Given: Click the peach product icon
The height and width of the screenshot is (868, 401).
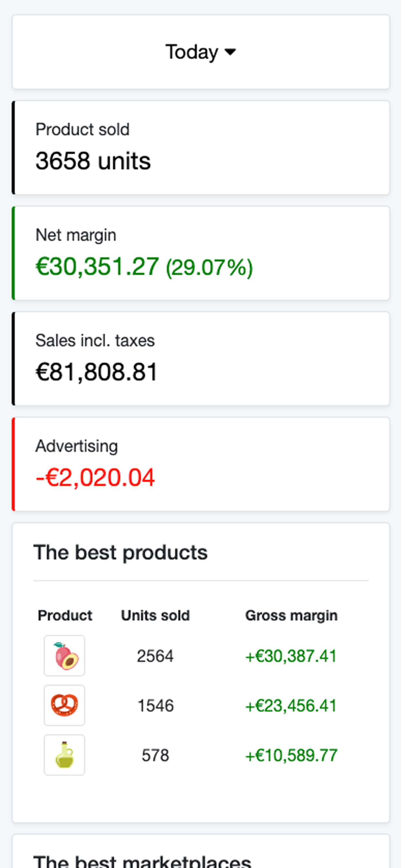Looking at the screenshot, I should (64, 656).
